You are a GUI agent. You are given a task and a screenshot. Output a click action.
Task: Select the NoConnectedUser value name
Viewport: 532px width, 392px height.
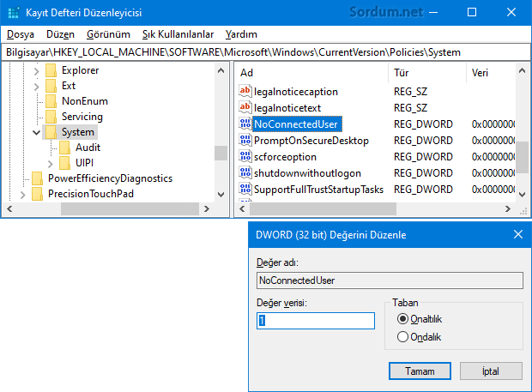[x=296, y=124]
